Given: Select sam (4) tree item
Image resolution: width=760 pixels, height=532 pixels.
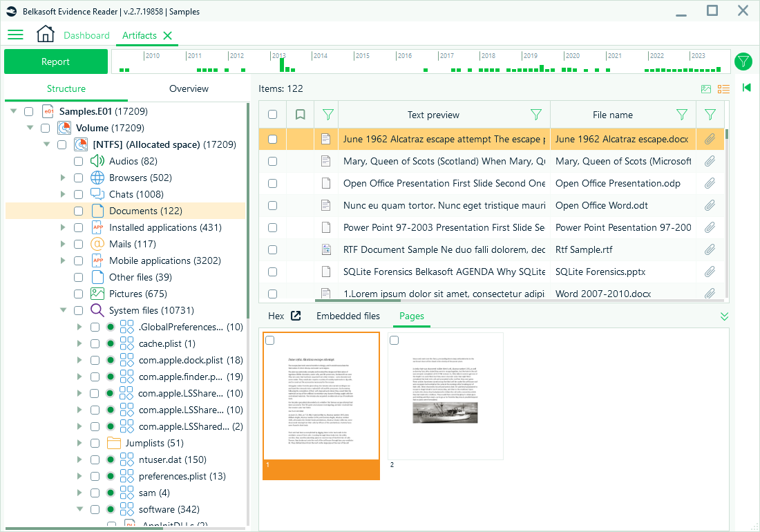Looking at the screenshot, I should click(x=154, y=493).
